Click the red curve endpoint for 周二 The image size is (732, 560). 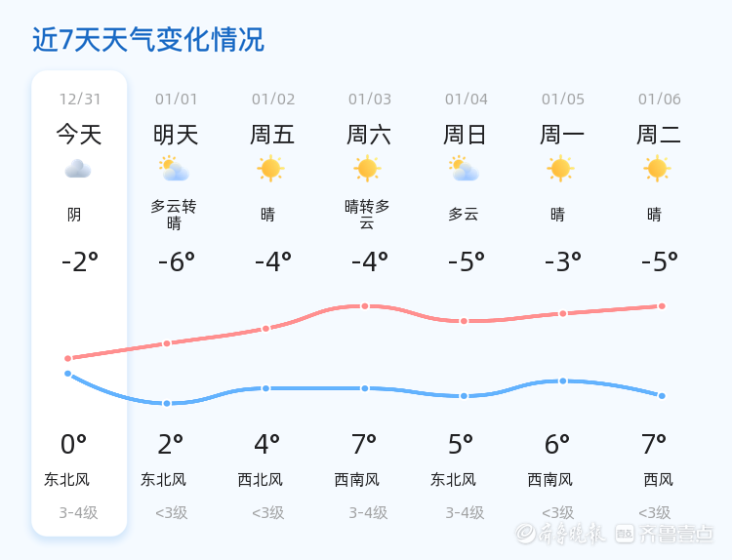click(662, 306)
